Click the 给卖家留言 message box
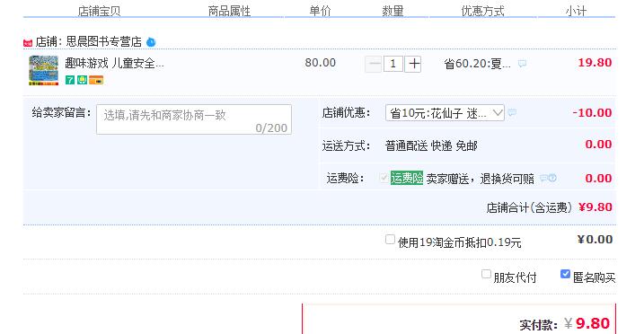 tap(194, 119)
